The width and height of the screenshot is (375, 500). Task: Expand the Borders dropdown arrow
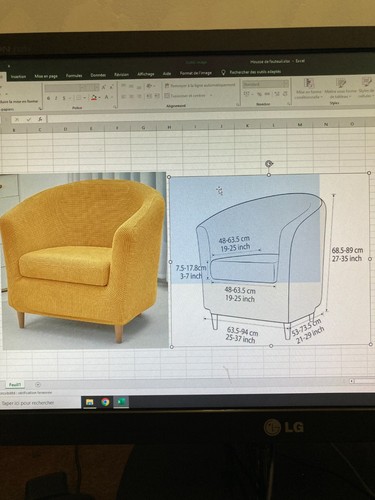(85, 98)
